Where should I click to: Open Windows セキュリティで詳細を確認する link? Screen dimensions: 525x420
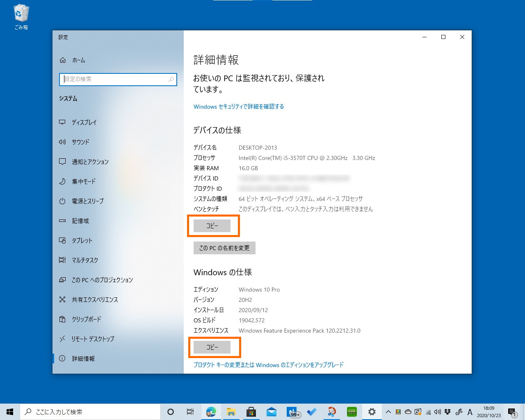[238, 106]
